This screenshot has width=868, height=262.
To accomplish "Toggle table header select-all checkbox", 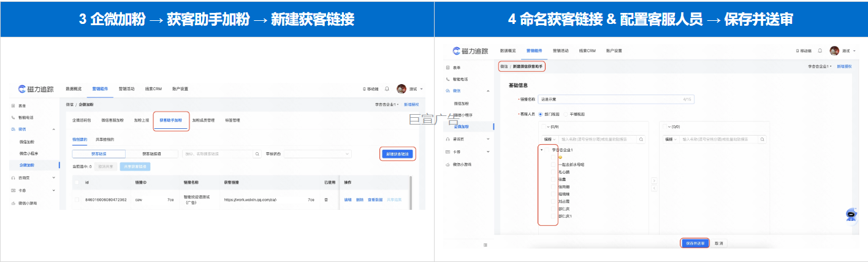I will click(x=77, y=182).
